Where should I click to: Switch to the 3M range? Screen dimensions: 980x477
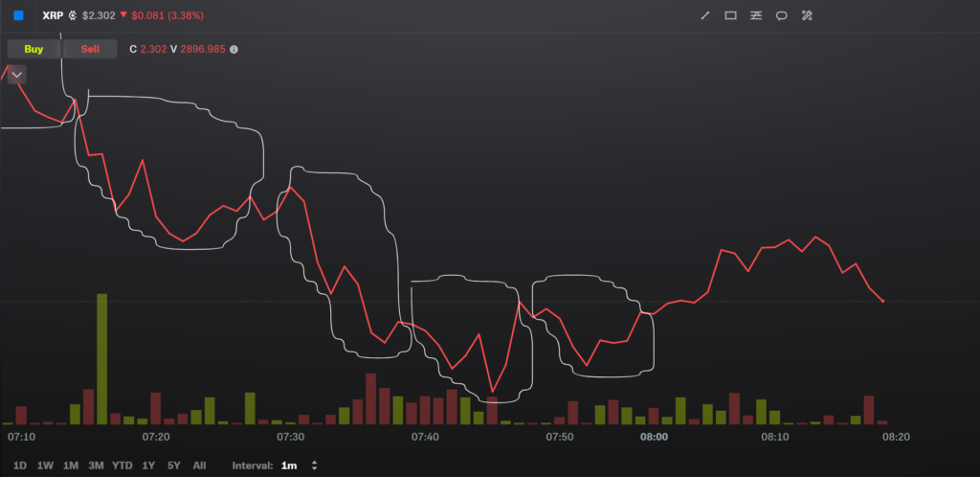tap(96, 466)
